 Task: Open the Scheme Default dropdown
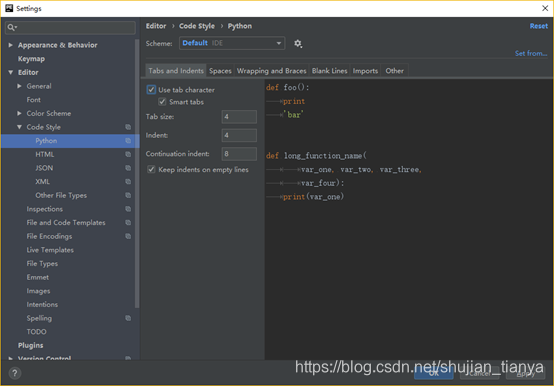point(232,43)
